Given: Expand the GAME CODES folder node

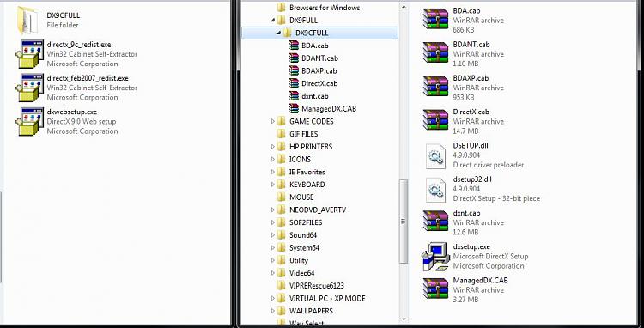Looking at the screenshot, I should (x=273, y=122).
